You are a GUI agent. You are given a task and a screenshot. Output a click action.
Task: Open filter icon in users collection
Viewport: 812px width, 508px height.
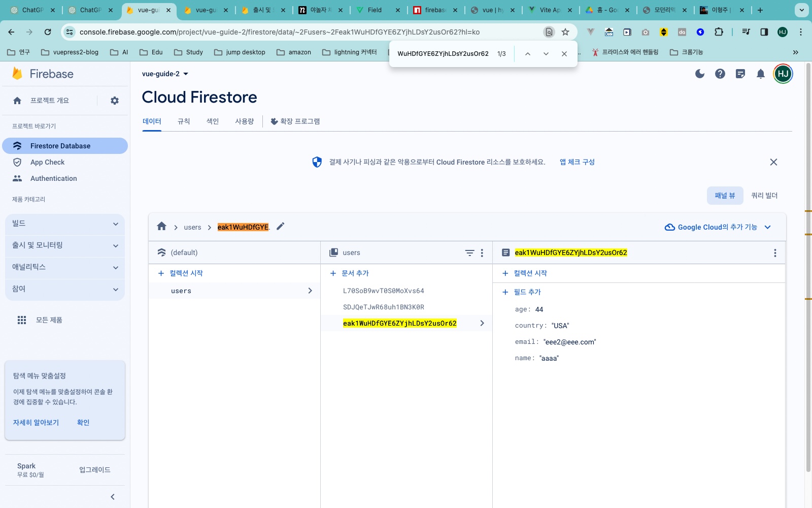(x=470, y=252)
